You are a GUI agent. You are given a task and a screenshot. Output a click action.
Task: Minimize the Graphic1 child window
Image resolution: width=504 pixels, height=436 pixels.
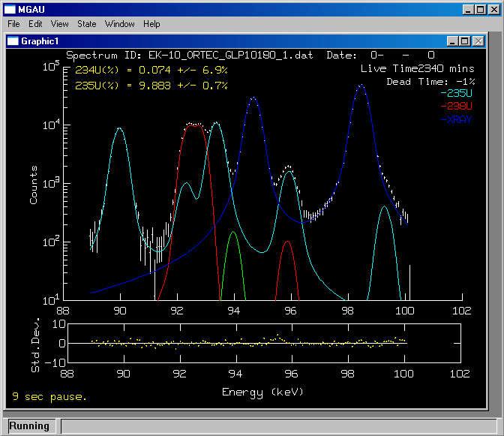click(x=452, y=41)
